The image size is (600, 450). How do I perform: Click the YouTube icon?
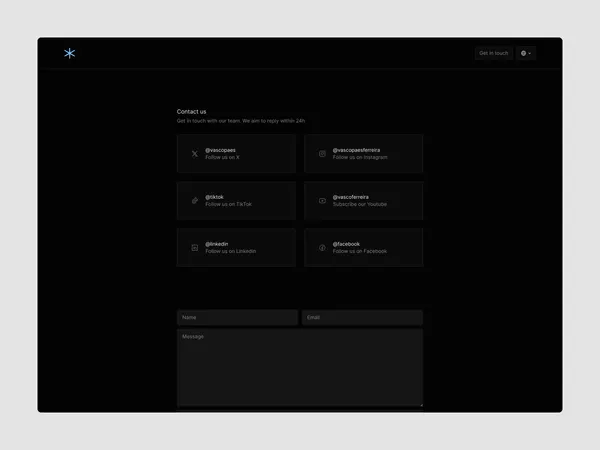click(322, 201)
